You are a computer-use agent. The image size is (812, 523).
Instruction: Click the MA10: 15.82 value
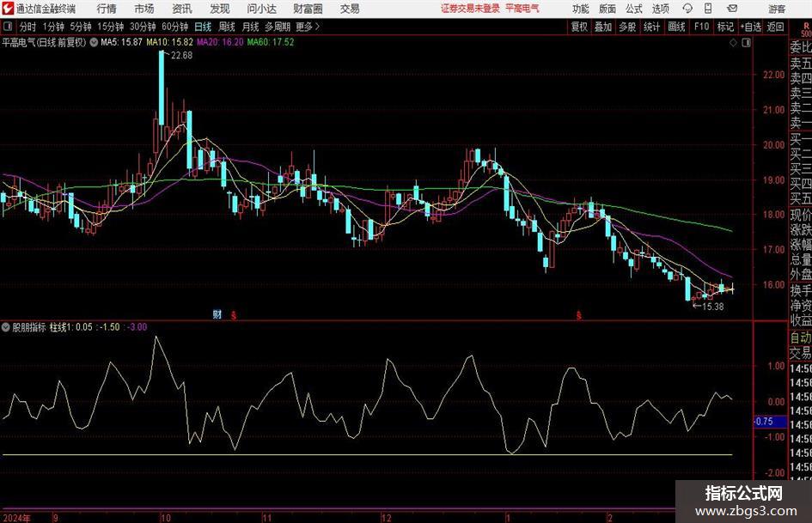tap(170, 42)
